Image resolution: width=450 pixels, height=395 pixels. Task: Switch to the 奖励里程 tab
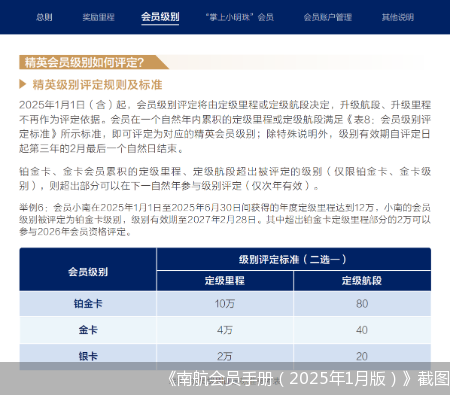98,17
